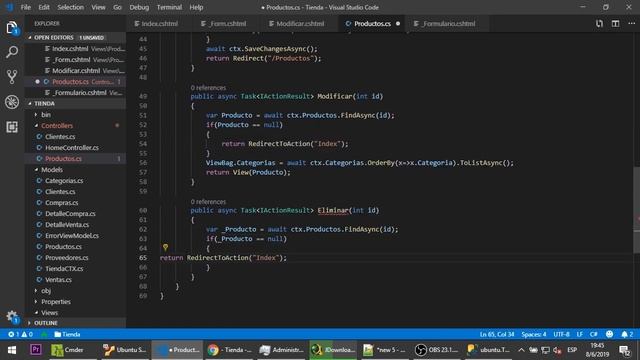The image size is (640, 360).
Task: Open Proveedores.cs file
Action: 75,258
